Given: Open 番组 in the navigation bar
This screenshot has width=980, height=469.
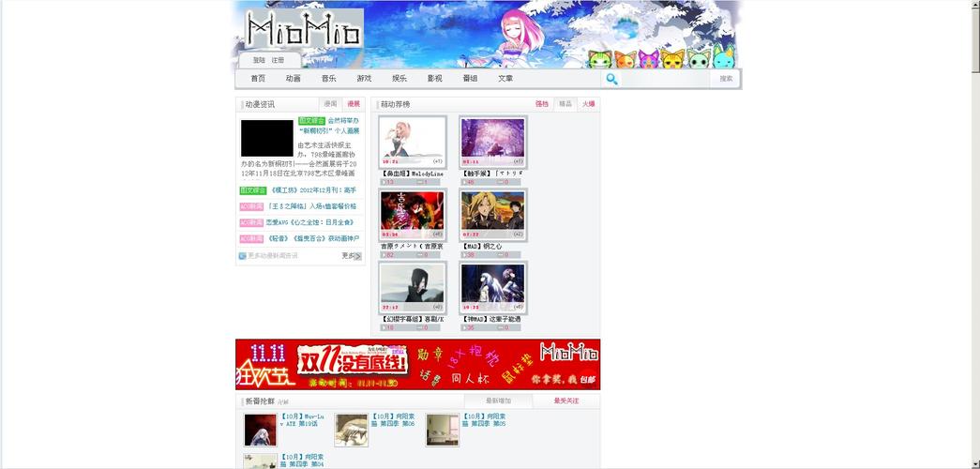Looking at the screenshot, I should tap(470, 79).
